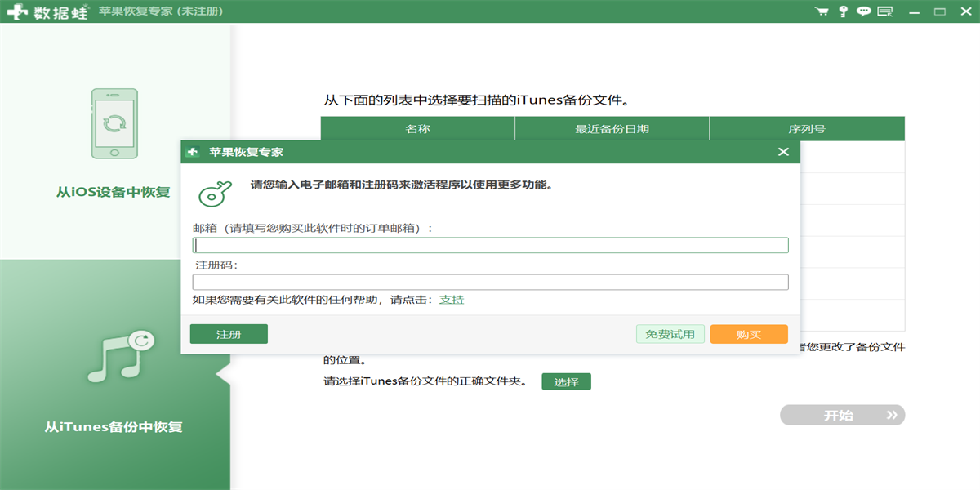Image resolution: width=980 pixels, height=490 pixels.
Task: Click the key icon inside registration dialog
Action: 216,193
